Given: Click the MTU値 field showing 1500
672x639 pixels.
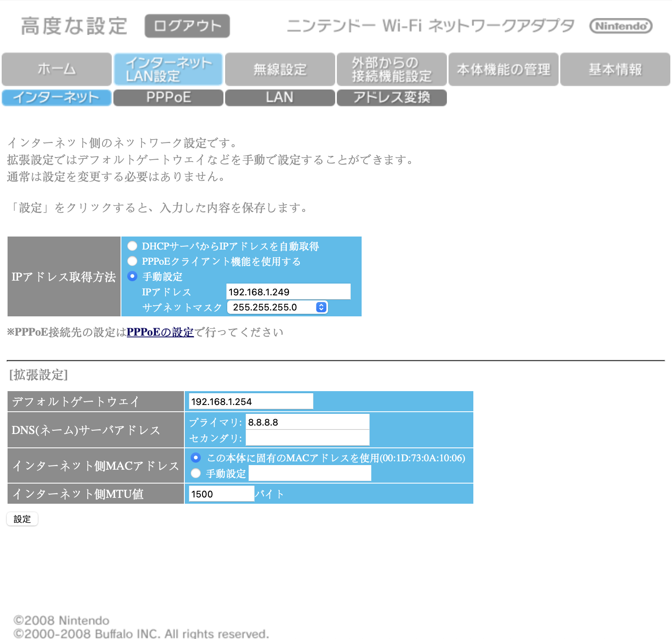Looking at the screenshot, I should click(x=221, y=494).
